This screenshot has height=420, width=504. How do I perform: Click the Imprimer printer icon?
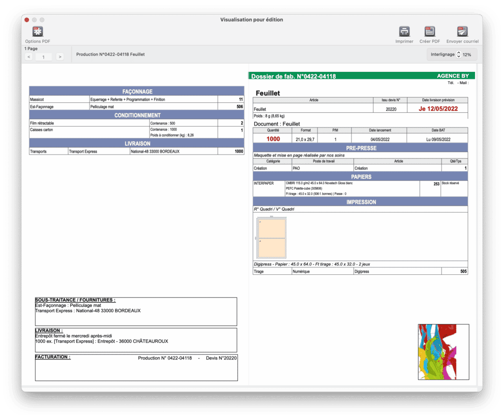[404, 32]
